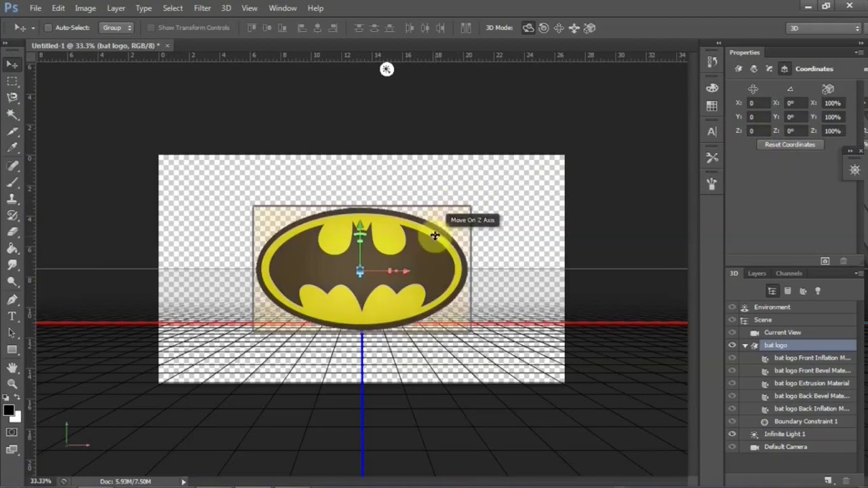Screen dimensions: 868x488
Task: Toggle visibility of Scene
Action: tap(732, 320)
